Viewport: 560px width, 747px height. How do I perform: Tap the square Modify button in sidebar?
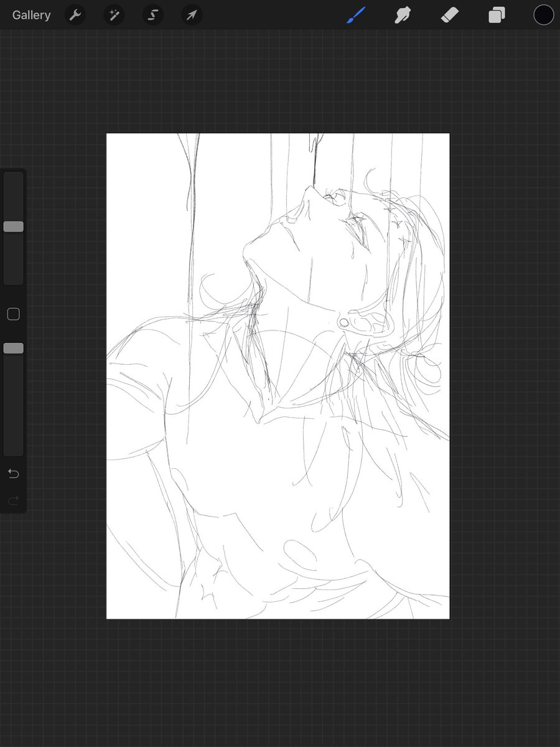click(x=13, y=314)
